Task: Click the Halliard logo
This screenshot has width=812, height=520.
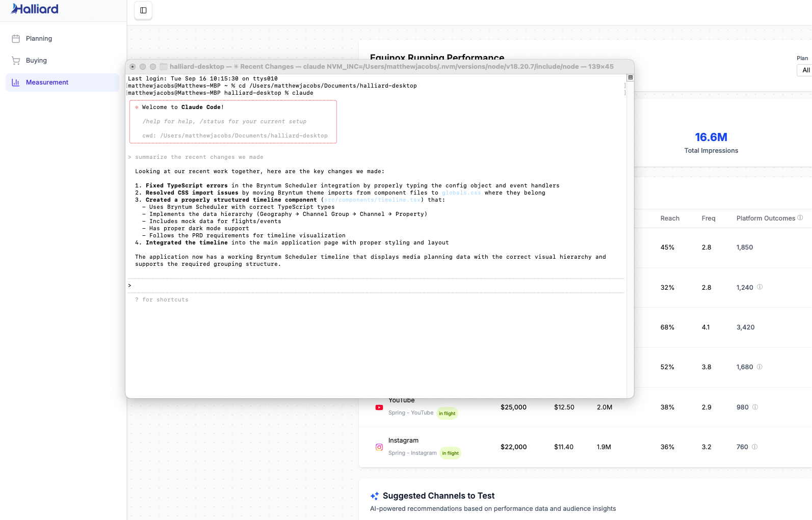Action: pyautogui.click(x=35, y=9)
